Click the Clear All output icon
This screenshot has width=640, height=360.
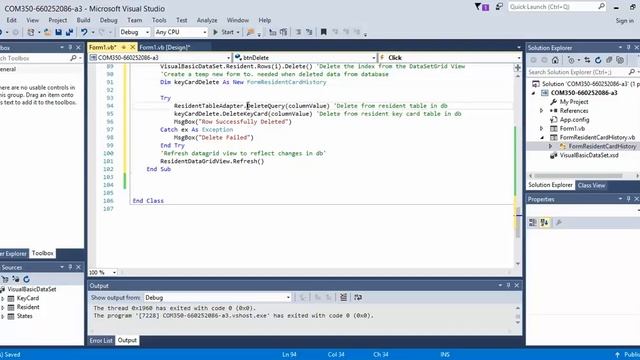pyautogui.click(x=343, y=298)
